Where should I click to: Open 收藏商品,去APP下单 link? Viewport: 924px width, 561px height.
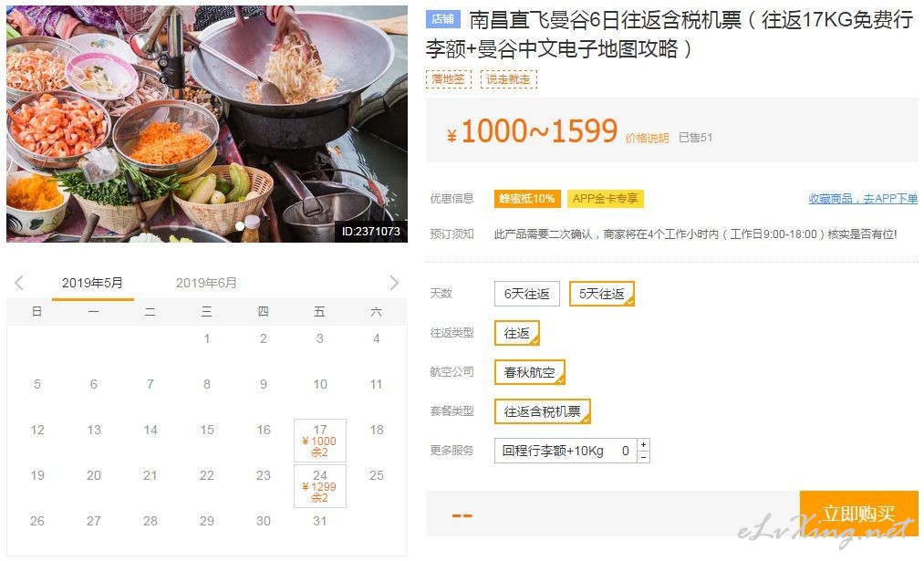[863, 199]
